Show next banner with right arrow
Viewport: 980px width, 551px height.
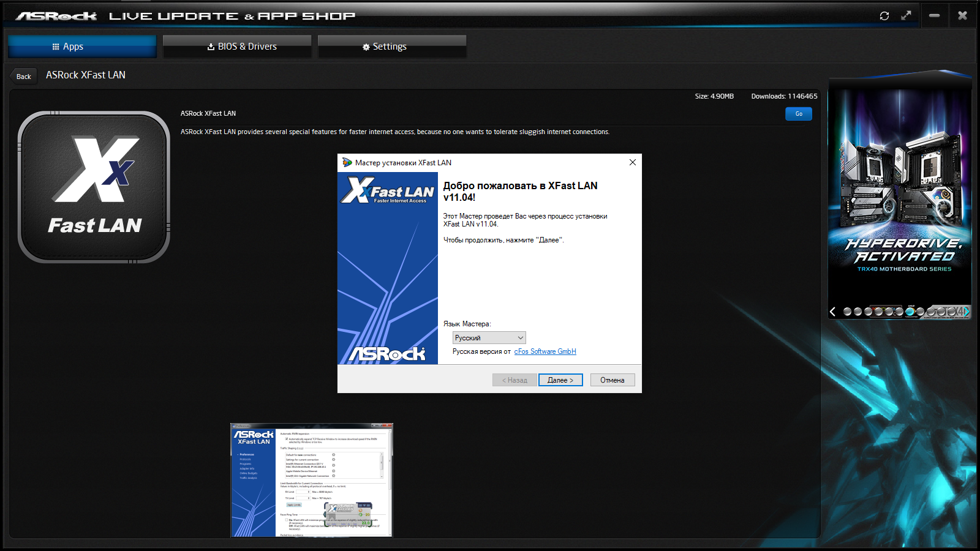(965, 312)
